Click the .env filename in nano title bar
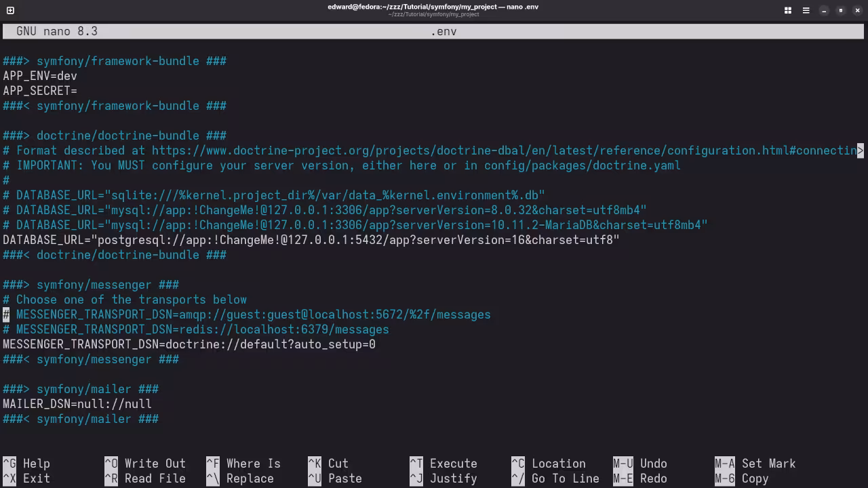868x488 pixels. coord(443,31)
